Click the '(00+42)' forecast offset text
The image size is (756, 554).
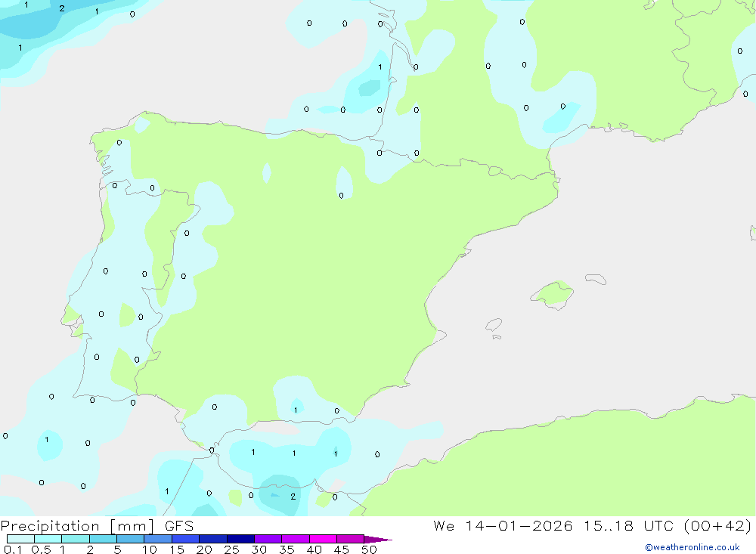click(x=717, y=525)
